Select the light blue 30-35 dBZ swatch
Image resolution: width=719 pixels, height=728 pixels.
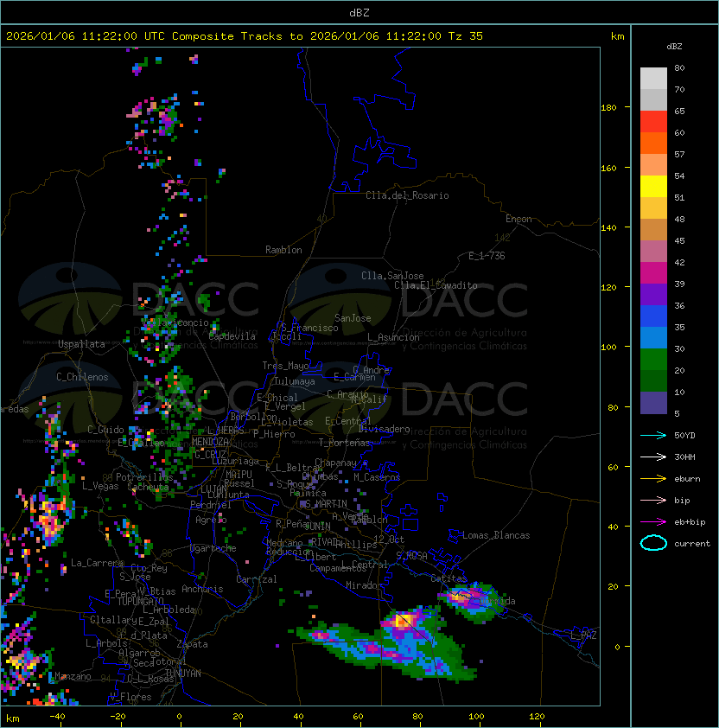653,338
